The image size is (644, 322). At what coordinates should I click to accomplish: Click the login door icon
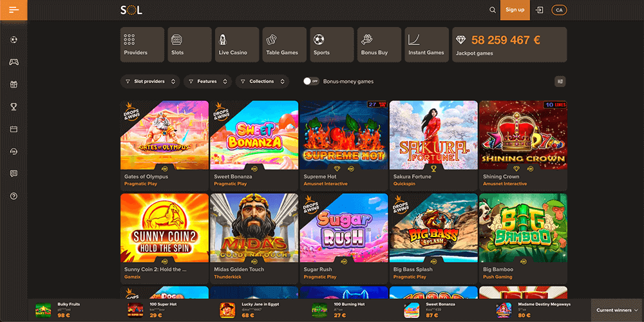(x=539, y=10)
